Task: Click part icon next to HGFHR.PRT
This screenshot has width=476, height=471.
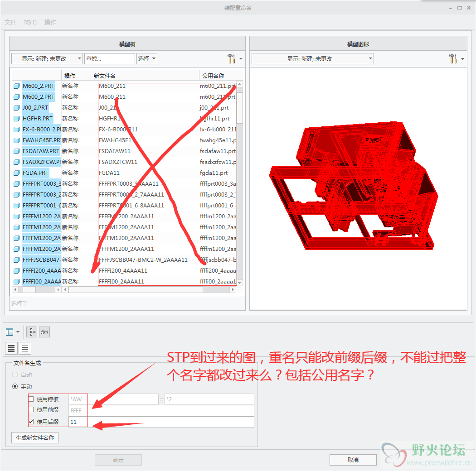Action: [17, 119]
